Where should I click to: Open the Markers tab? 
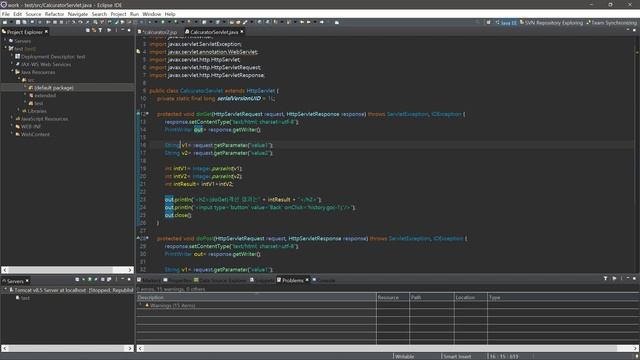(x=149, y=280)
